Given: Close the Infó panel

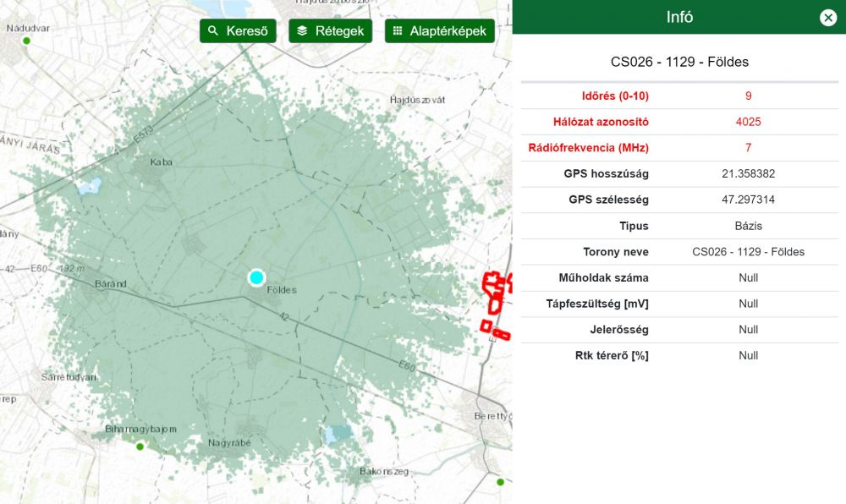Looking at the screenshot, I should pyautogui.click(x=827, y=18).
